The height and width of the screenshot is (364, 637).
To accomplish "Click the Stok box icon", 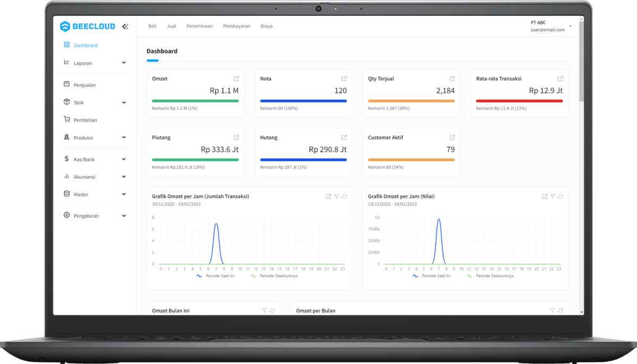I will pos(66,102).
